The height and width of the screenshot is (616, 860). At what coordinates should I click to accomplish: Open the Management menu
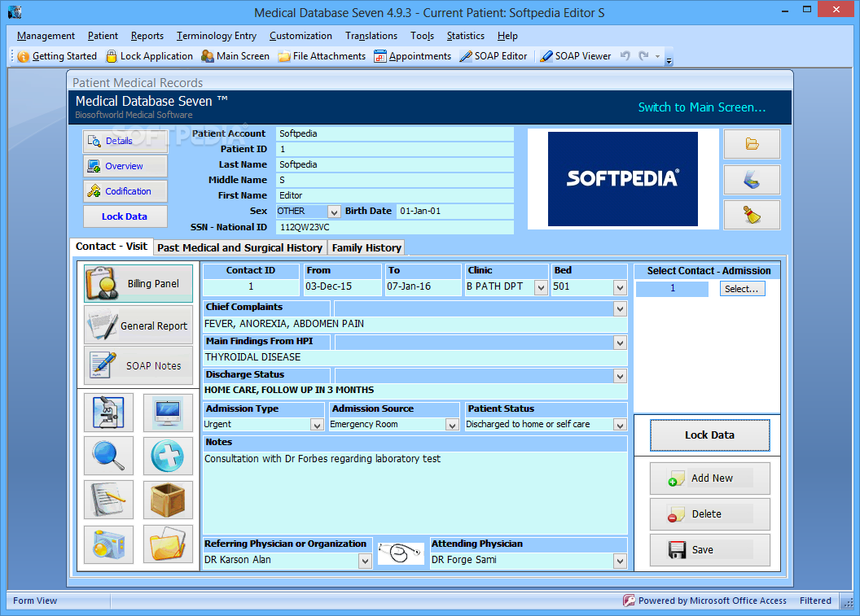click(46, 36)
